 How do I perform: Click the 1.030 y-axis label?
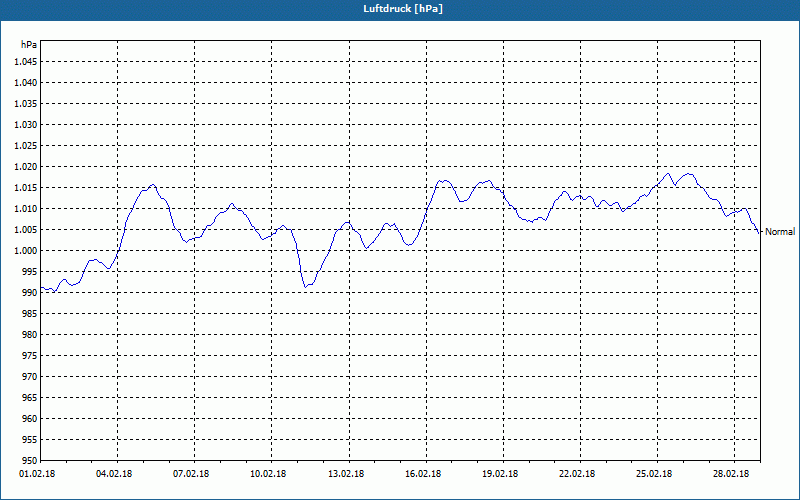(26, 124)
